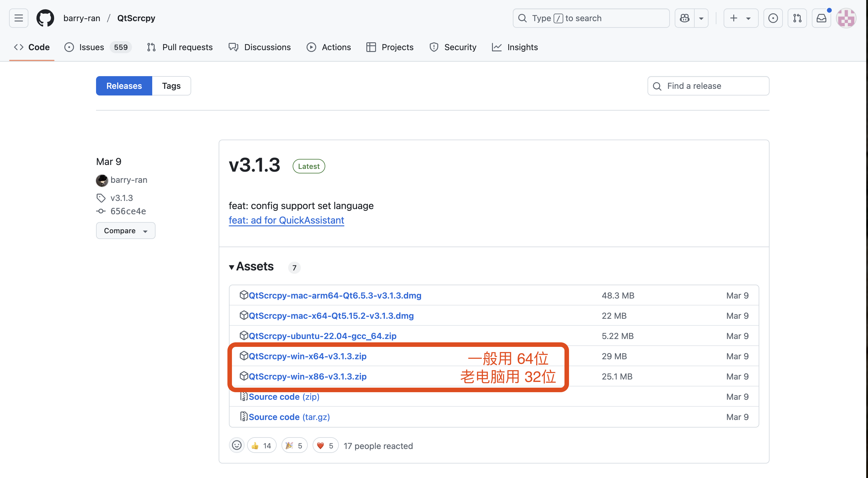The height and width of the screenshot is (478, 868).
Task: Toggle heart reaction with 5
Action: [325, 446]
